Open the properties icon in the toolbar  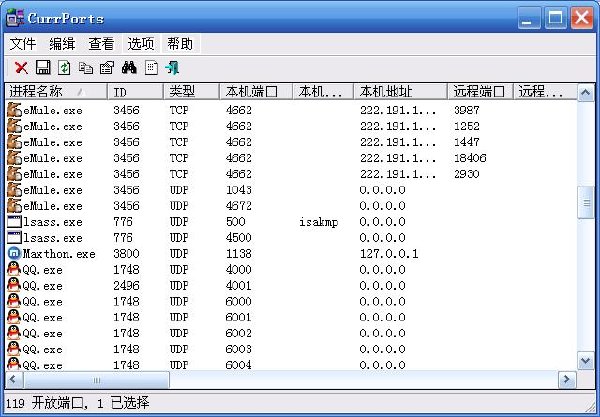pyautogui.click(x=107, y=68)
